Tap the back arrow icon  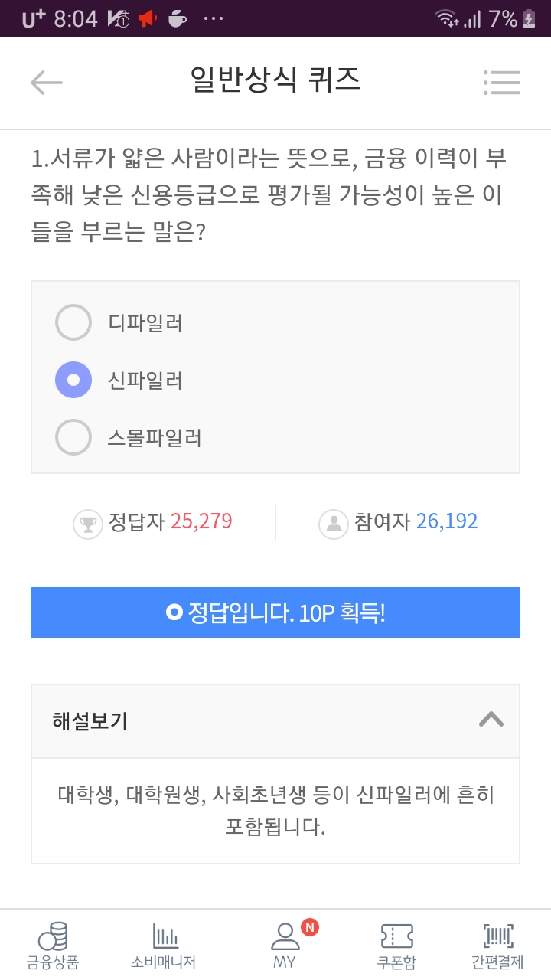click(46, 82)
